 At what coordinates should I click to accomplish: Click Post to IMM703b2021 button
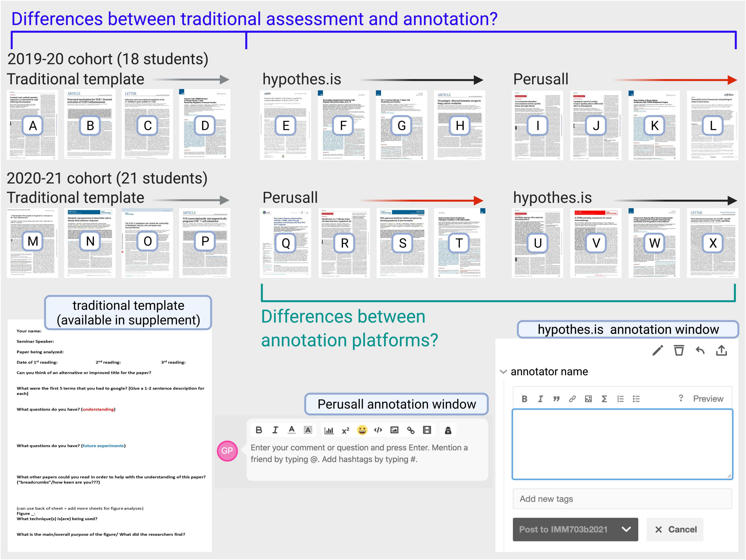(x=575, y=529)
